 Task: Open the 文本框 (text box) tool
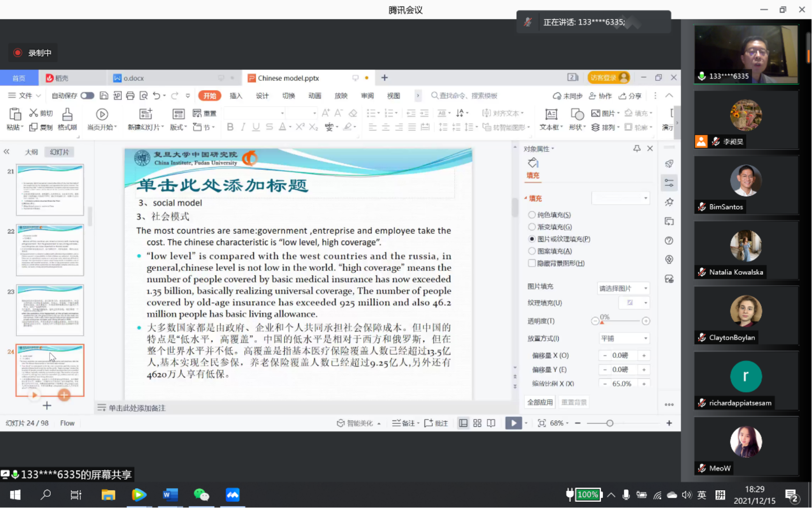(550, 119)
